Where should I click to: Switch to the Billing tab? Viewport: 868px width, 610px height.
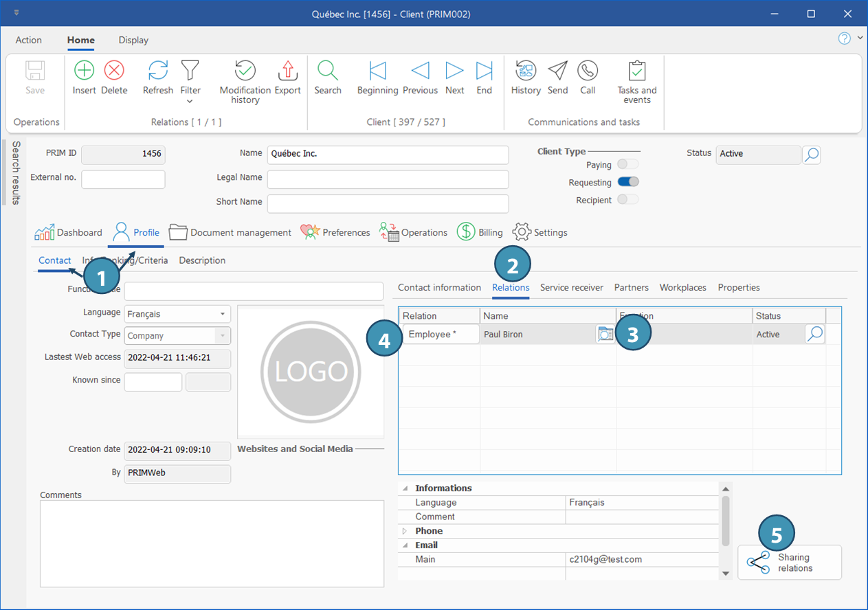[x=480, y=232]
